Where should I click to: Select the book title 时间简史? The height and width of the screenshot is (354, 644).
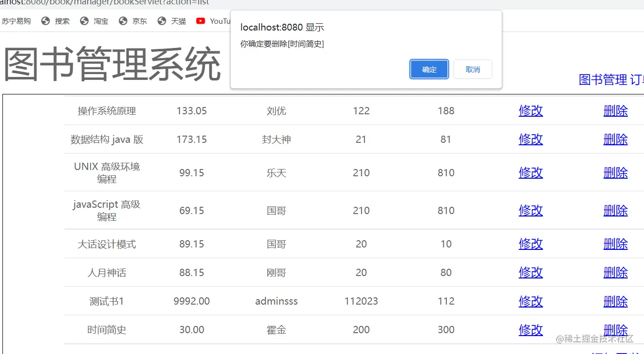coord(107,330)
